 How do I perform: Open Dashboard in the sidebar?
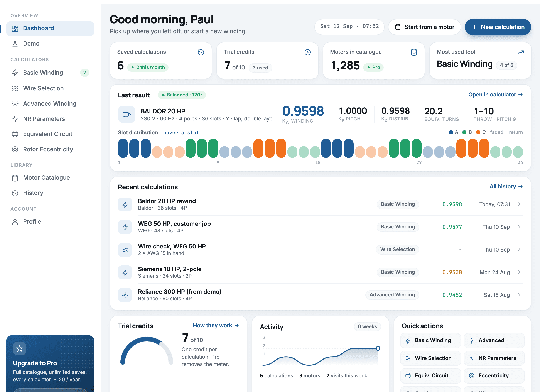point(50,28)
